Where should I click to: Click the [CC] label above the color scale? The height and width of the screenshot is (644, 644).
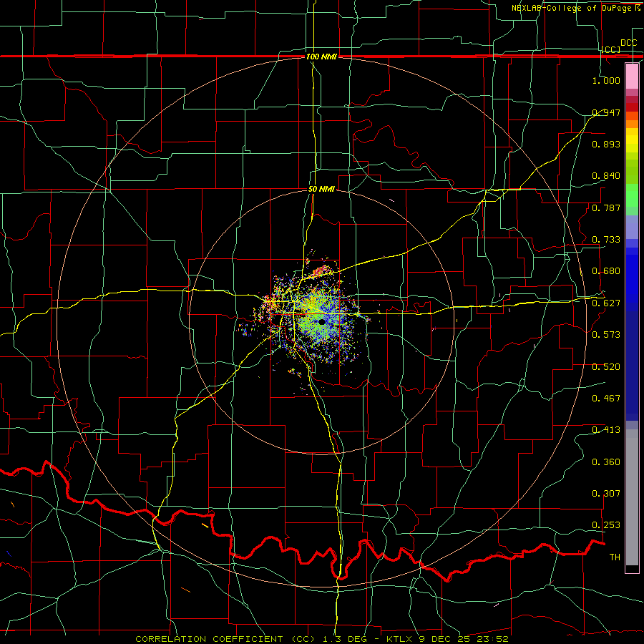pyautogui.click(x=611, y=49)
